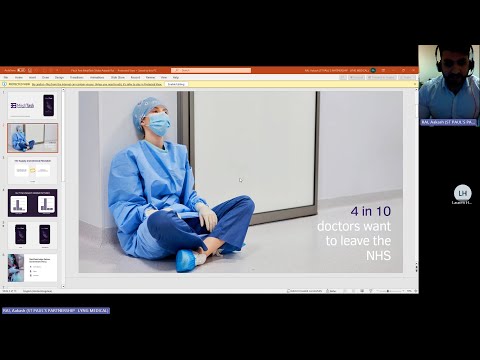Switch to Slide Sorter view icon
Image resolution: width=480 pixels, height=360 pixels.
(x=353, y=291)
